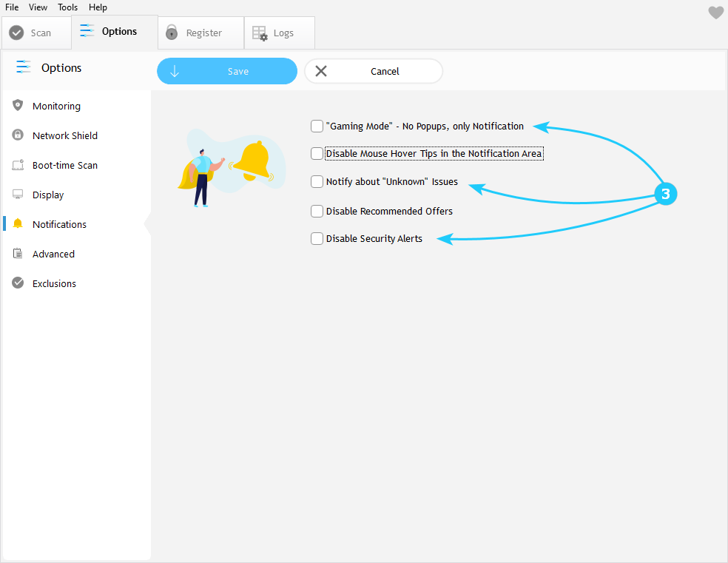728x563 pixels.
Task: Click the Cancel button
Action: click(374, 72)
